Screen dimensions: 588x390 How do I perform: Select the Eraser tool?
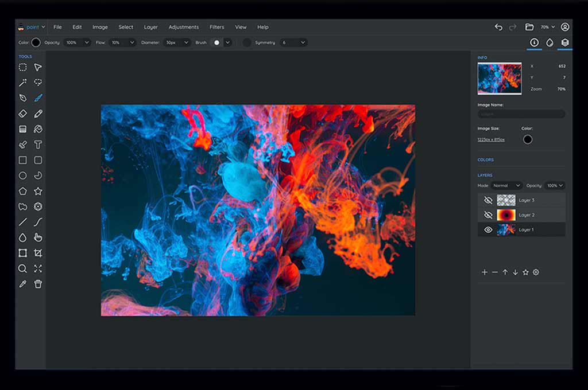(23, 113)
